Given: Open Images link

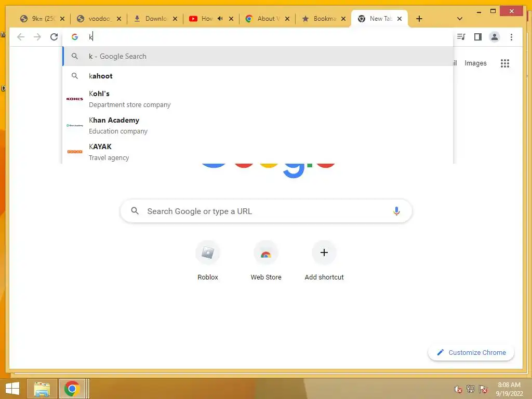Looking at the screenshot, I should click(x=475, y=63).
